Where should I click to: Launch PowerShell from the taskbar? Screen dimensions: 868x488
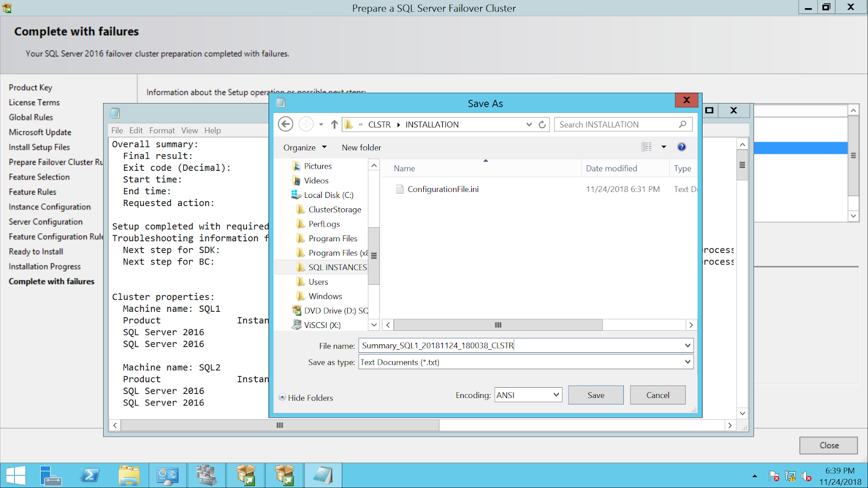pyautogui.click(x=90, y=476)
